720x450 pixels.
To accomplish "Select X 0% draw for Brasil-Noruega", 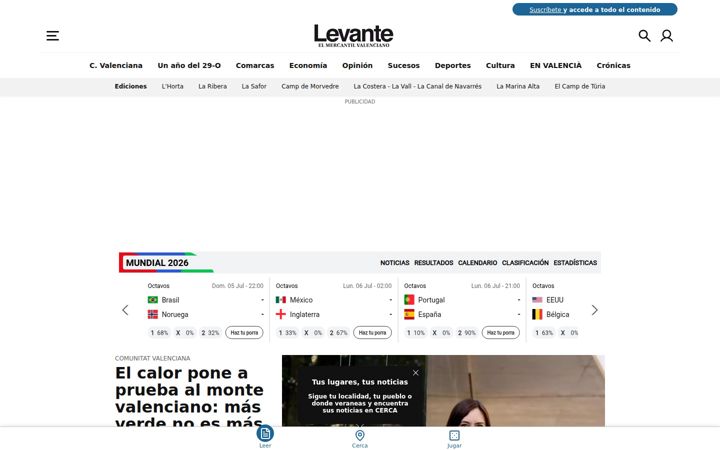I will coord(185,332).
